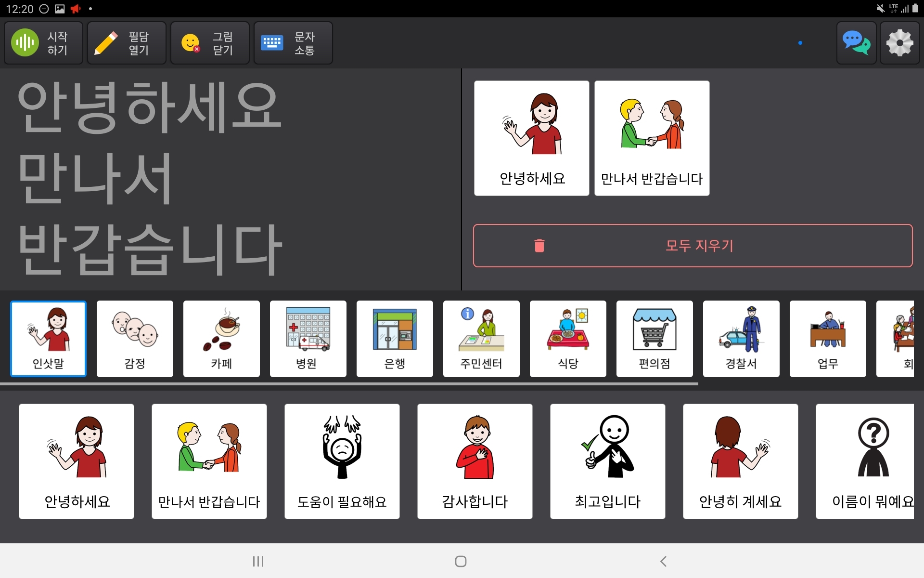The image size is (924, 578).
Task: Add 최고입니다 thumbs up phrase card
Action: [608, 461]
